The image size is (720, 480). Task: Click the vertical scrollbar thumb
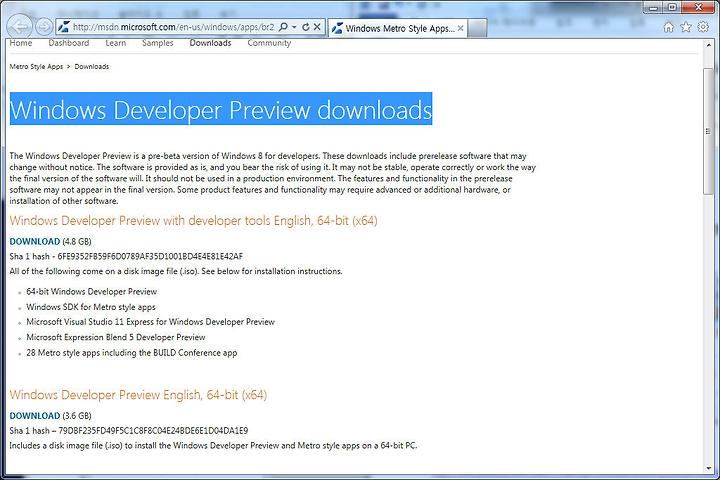click(709, 131)
